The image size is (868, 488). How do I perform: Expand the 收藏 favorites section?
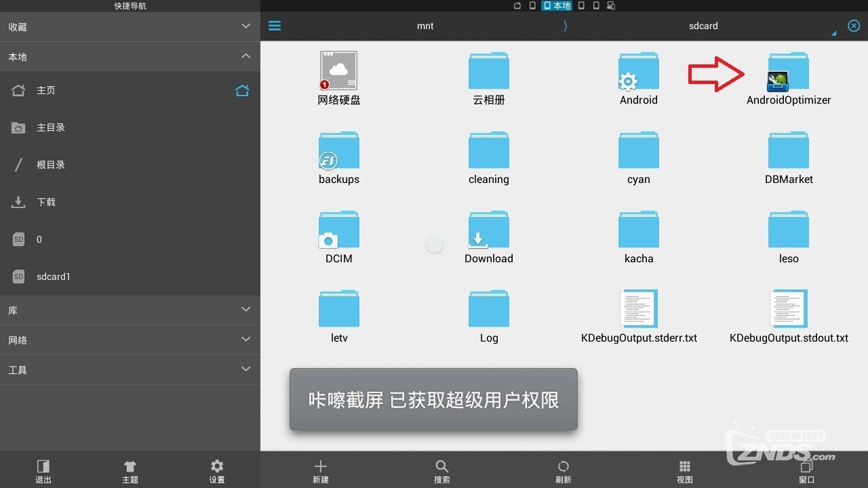click(x=130, y=27)
